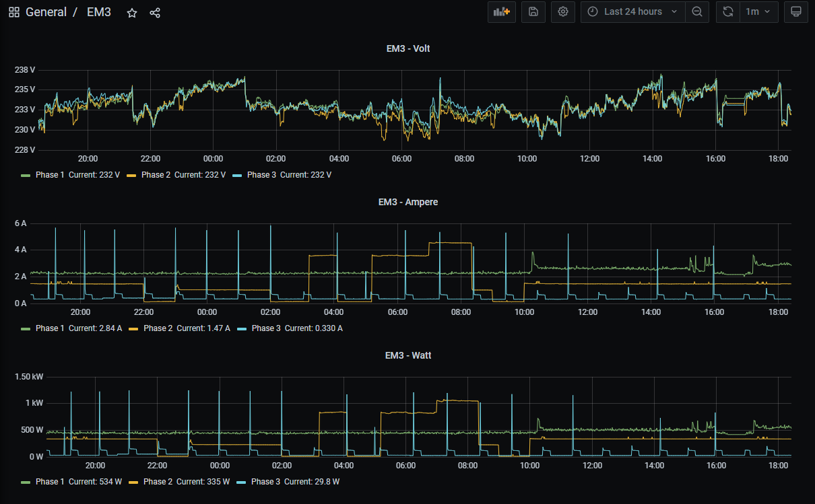Refresh the dashboard now
Image resolution: width=815 pixels, height=504 pixels.
(x=728, y=12)
